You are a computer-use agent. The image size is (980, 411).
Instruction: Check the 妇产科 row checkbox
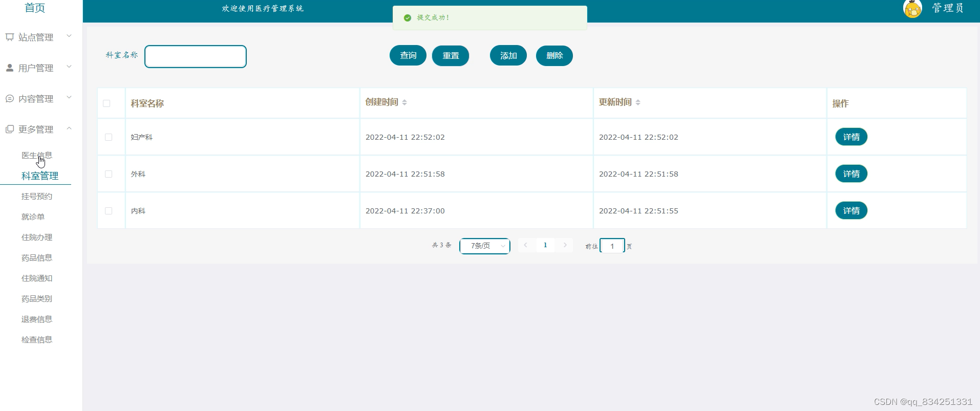pyautogui.click(x=109, y=137)
